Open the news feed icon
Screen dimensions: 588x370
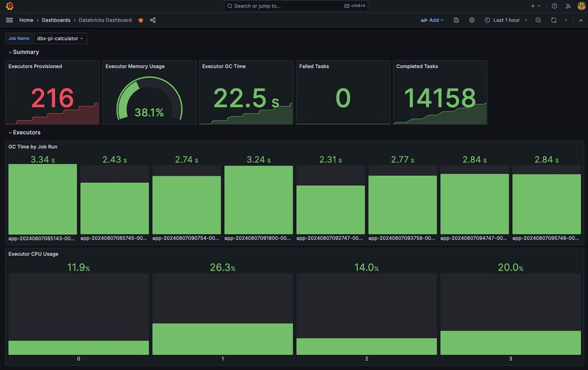(568, 6)
